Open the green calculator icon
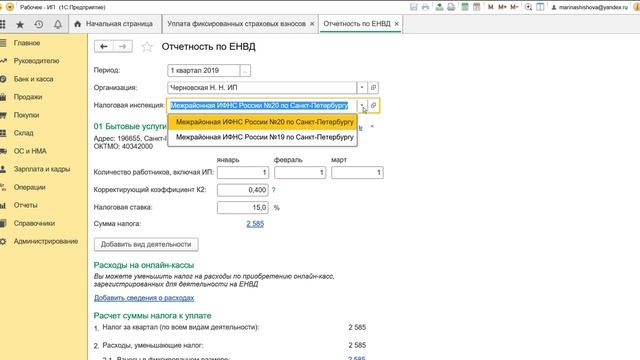640x360 pixels. (x=465, y=7)
